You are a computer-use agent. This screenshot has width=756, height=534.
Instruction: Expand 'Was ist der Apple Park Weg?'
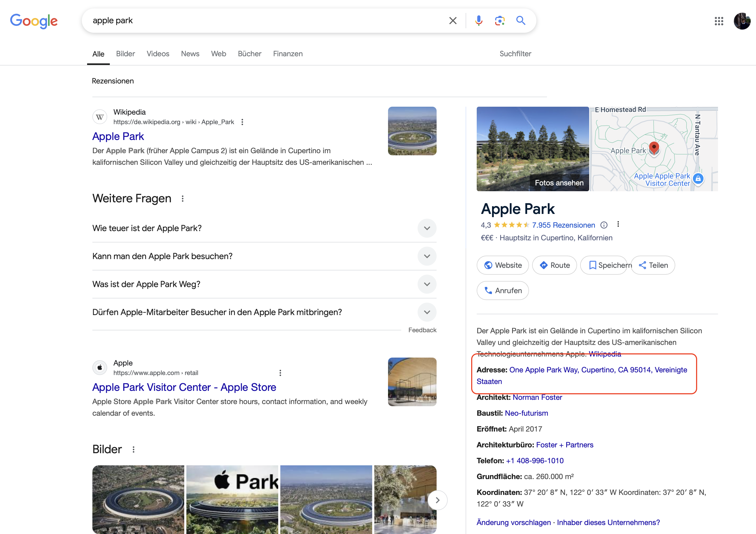[427, 284]
